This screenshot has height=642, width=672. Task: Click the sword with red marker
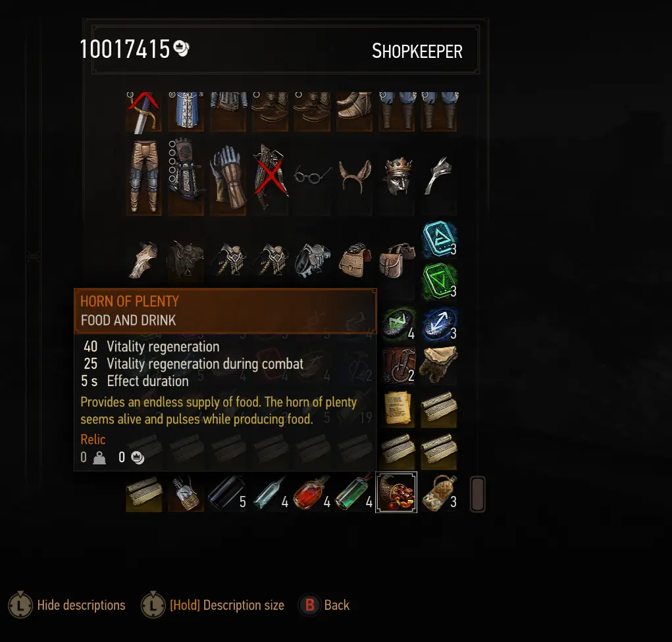point(144,112)
